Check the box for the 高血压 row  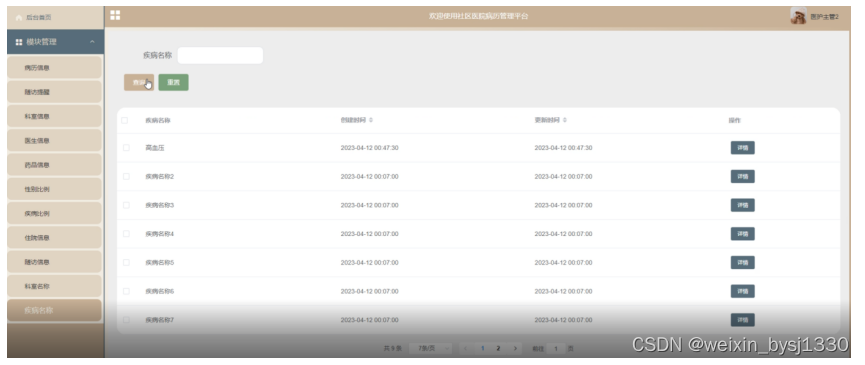point(126,148)
